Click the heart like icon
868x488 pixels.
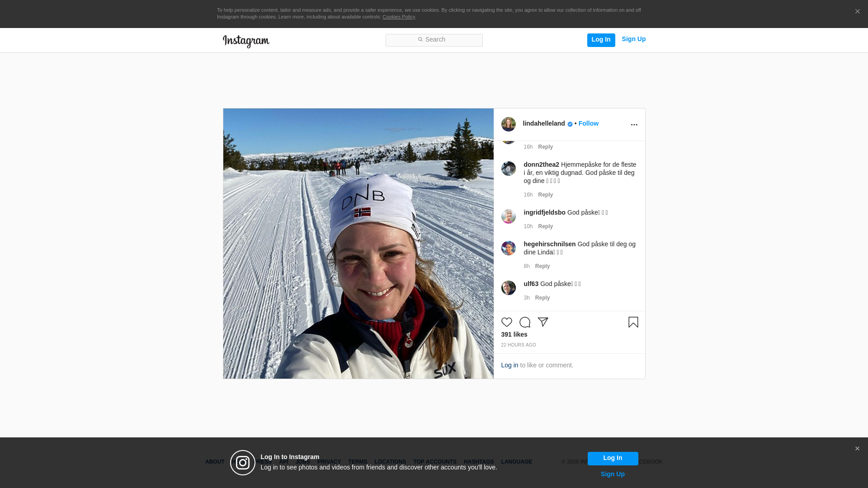tap(506, 322)
